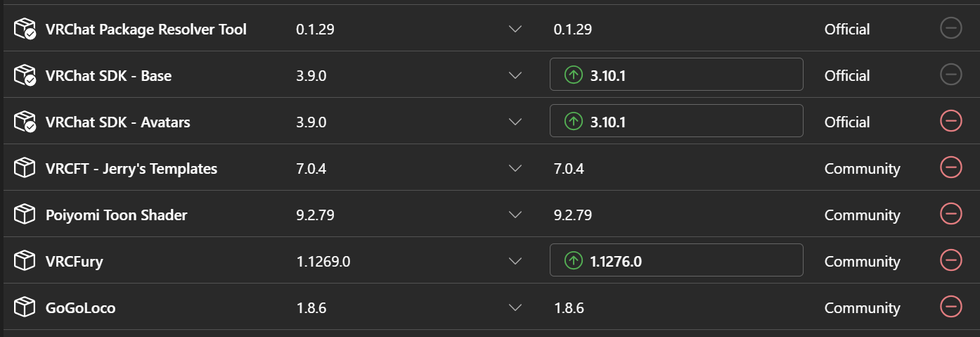Click the GoGoLoco package box icon
The width and height of the screenshot is (980, 337).
tap(25, 307)
